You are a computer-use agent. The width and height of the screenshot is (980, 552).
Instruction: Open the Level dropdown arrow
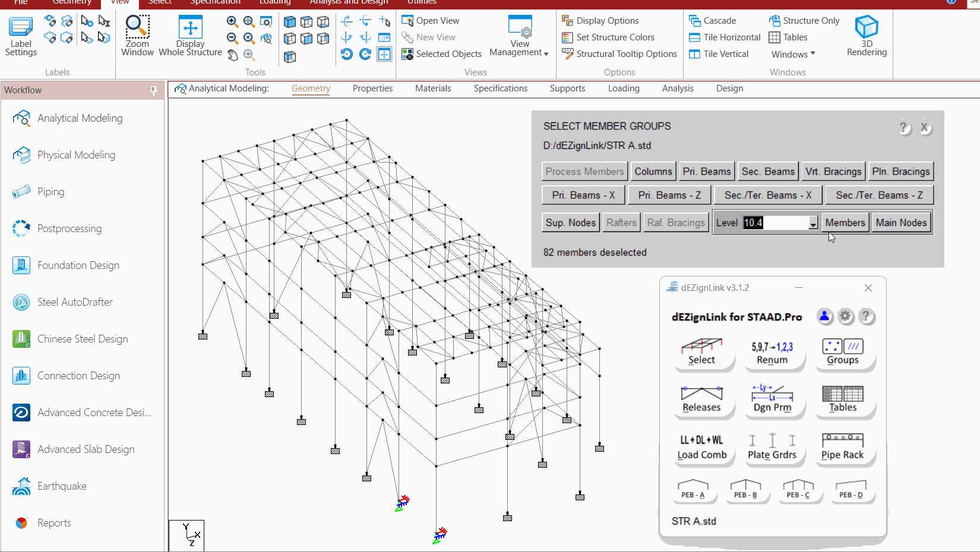813,223
